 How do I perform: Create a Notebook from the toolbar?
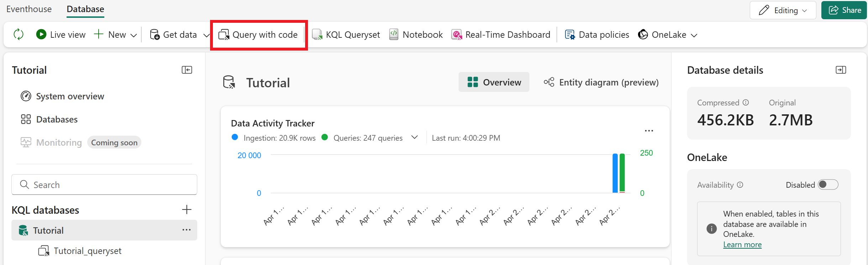point(416,35)
